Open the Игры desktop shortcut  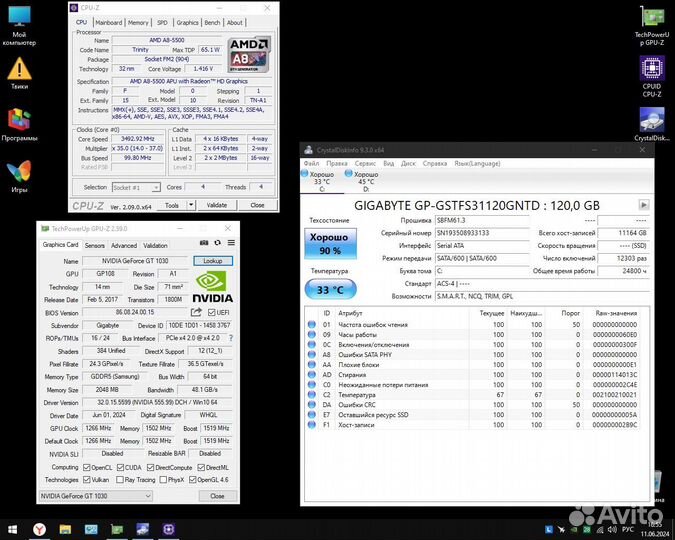pos(19,175)
